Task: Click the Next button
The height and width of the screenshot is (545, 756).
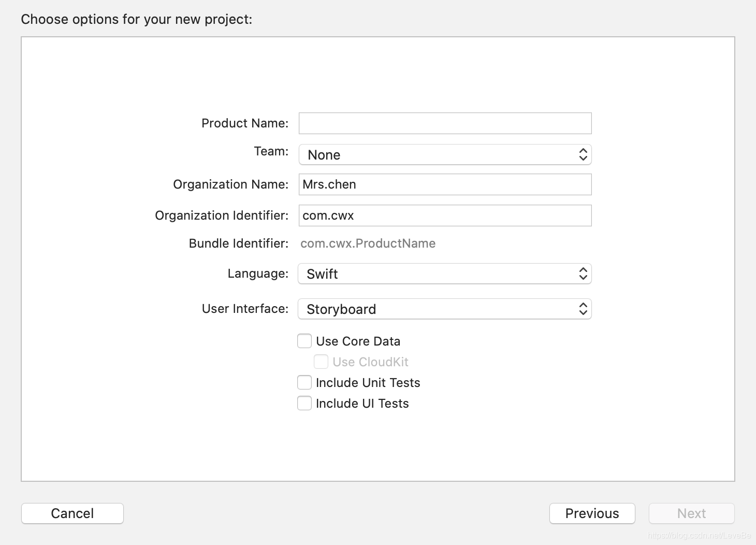Action: tap(691, 513)
